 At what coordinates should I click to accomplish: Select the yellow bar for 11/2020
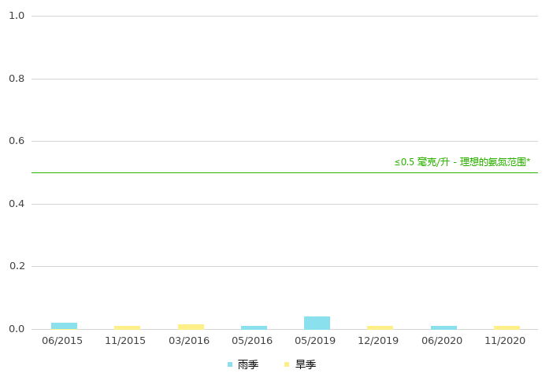point(507,327)
